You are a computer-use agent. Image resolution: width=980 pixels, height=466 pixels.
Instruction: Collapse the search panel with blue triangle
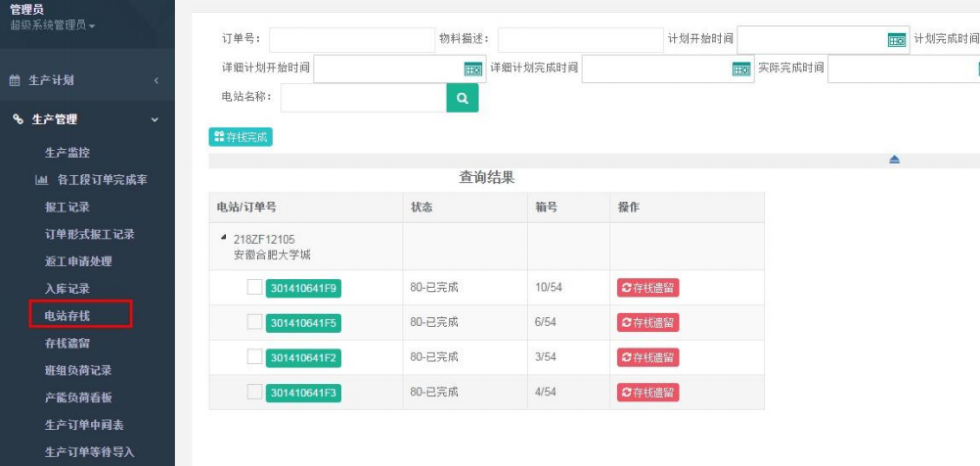[x=894, y=159]
